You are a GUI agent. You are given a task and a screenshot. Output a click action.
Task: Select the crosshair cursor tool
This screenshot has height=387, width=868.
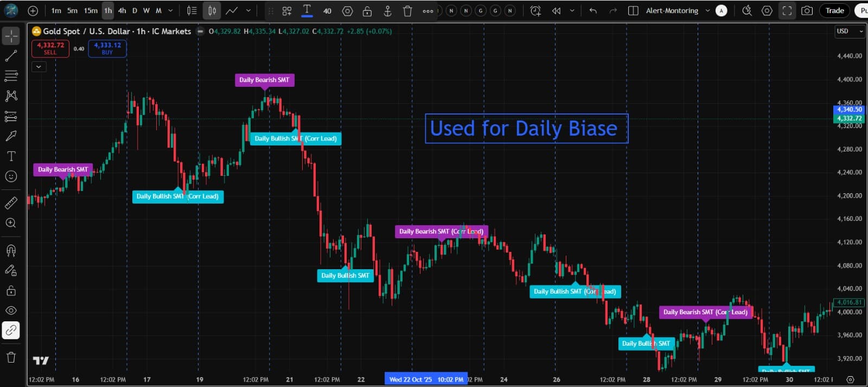(x=11, y=36)
